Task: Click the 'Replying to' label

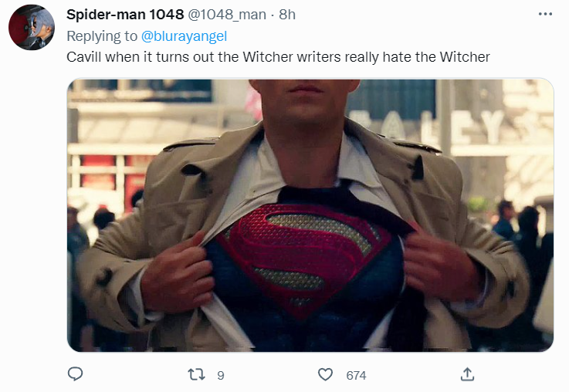Action: point(102,36)
